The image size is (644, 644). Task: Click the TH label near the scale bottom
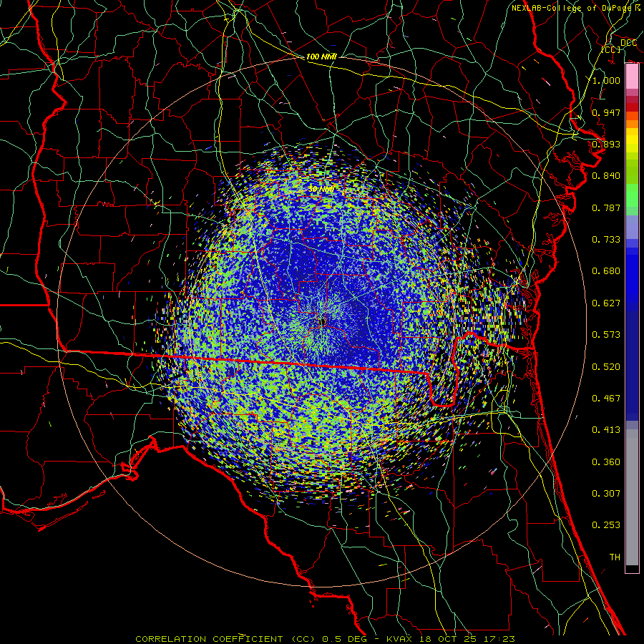pos(615,557)
